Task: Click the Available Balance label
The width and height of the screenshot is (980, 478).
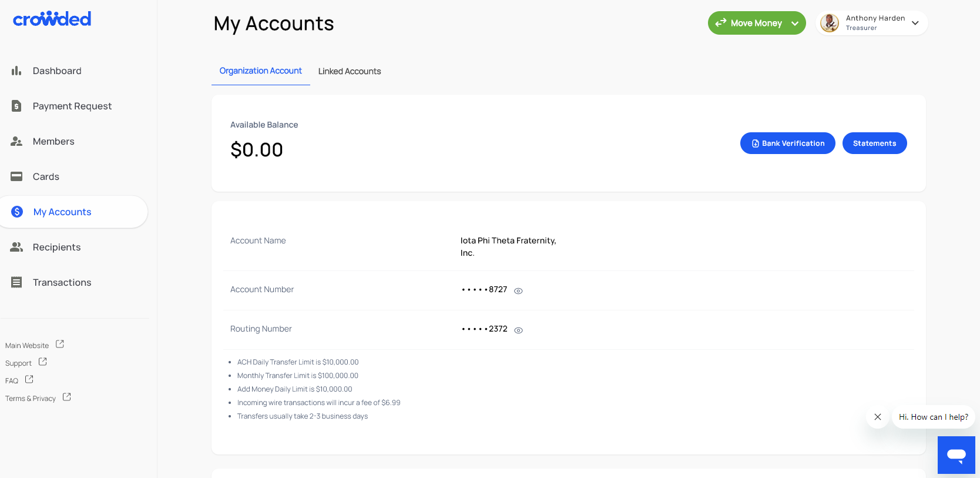Action: [x=264, y=125]
